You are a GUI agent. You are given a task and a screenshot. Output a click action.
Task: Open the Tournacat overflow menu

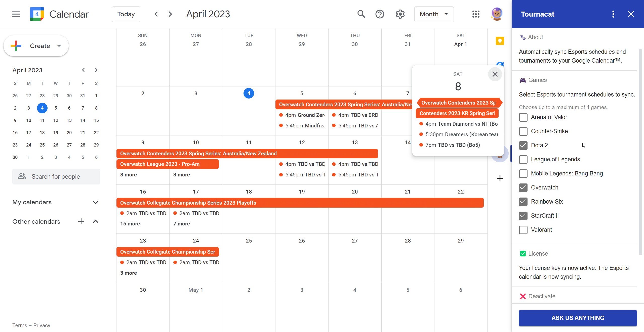[613, 14]
